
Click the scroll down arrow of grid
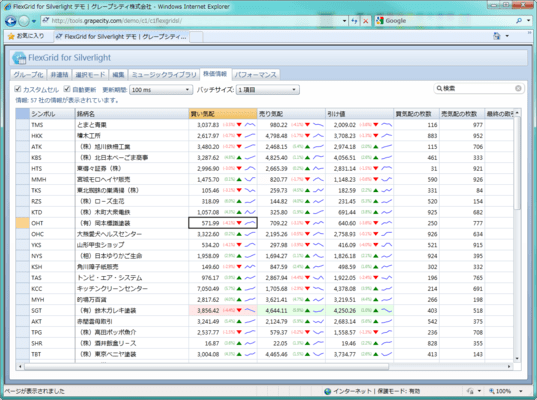coord(517,359)
